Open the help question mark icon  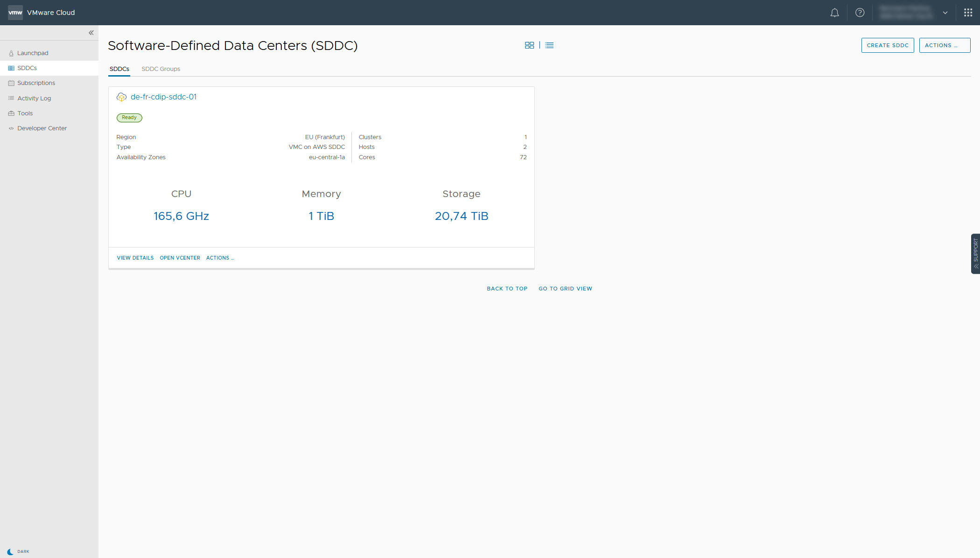(860, 13)
